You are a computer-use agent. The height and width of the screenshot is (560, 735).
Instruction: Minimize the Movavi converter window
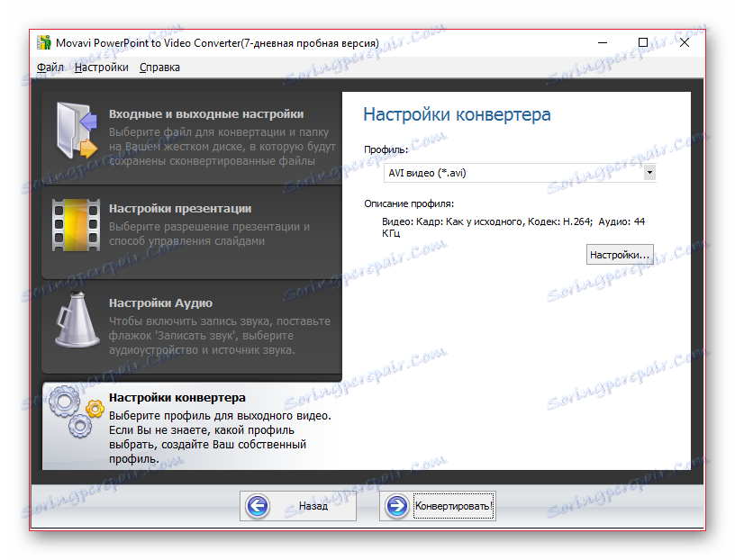(x=603, y=42)
